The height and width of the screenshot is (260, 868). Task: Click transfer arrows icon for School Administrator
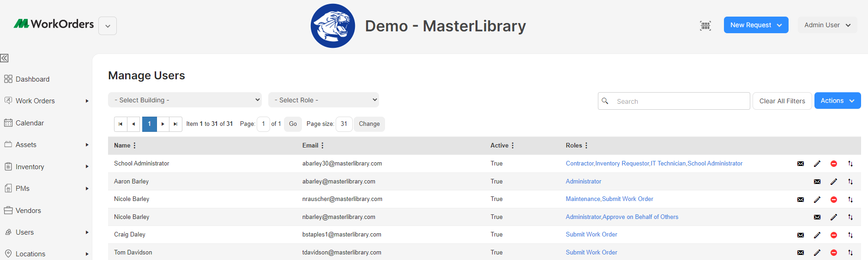(x=850, y=164)
